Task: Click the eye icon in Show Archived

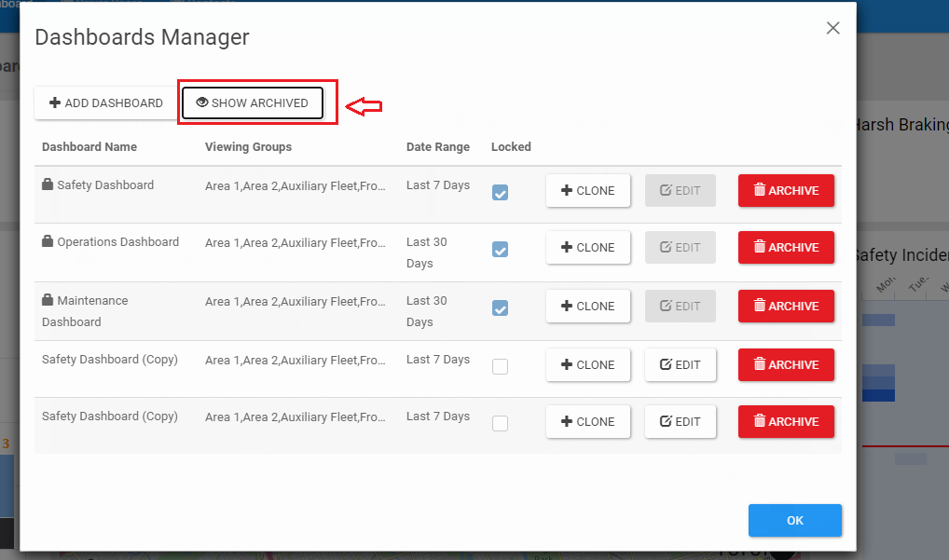Action: click(x=202, y=102)
